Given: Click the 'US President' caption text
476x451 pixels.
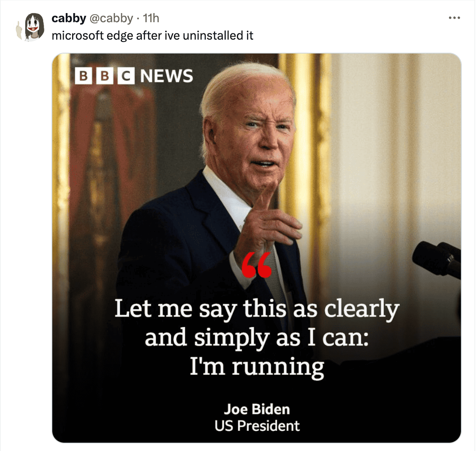Looking at the screenshot, I should 257,426.
